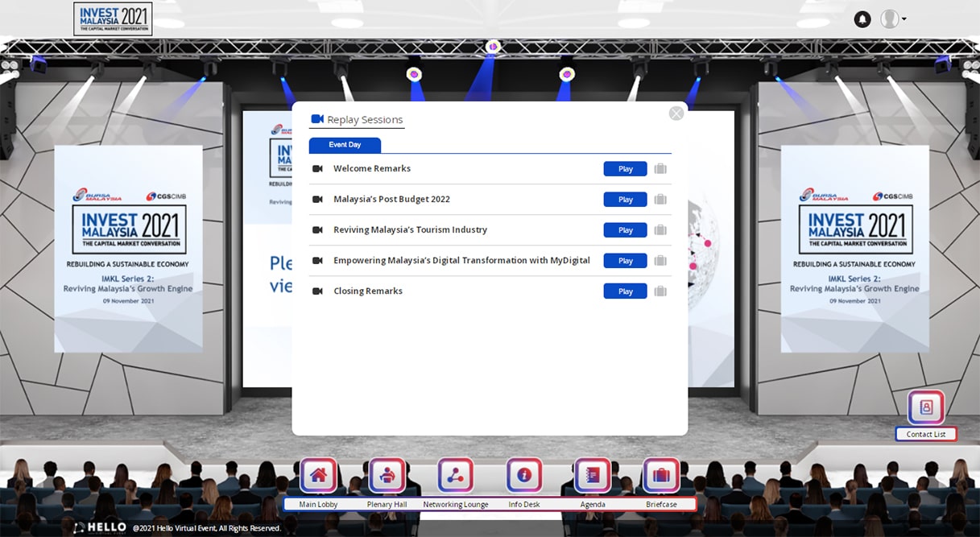Click the Main Lobby label
Image resolution: width=980 pixels, height=537 pixels.
click(318, 505)
